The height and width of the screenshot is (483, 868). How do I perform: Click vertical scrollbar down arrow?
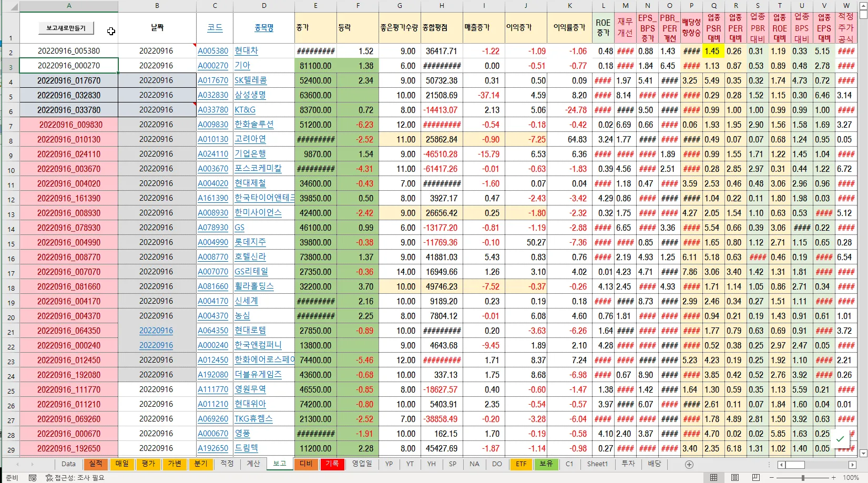(x=863, y=453)
